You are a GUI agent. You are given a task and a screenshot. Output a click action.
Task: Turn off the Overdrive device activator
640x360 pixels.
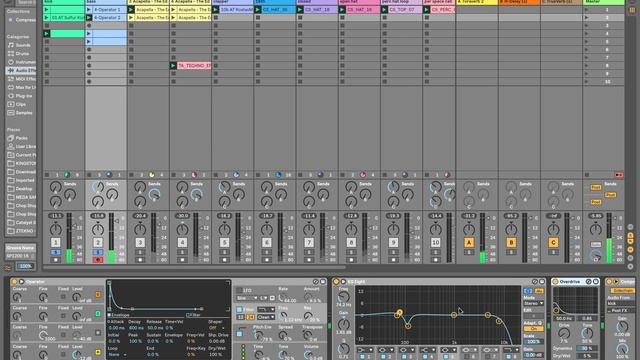tap(556, 282)
